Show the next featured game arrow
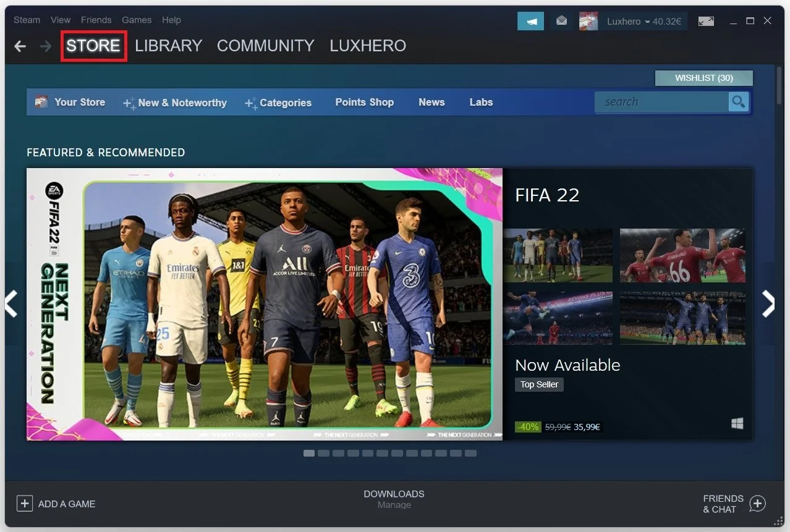The image size is (790, 532). 768,303
